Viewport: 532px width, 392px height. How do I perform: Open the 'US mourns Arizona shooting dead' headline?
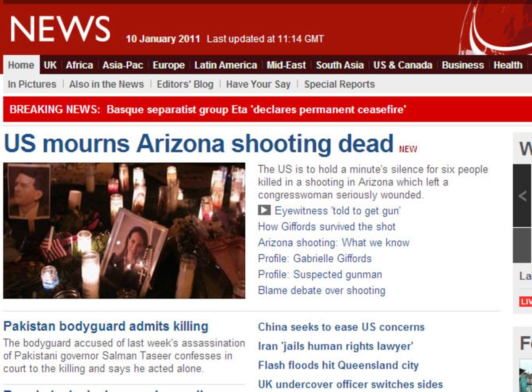tap(199, 144)
